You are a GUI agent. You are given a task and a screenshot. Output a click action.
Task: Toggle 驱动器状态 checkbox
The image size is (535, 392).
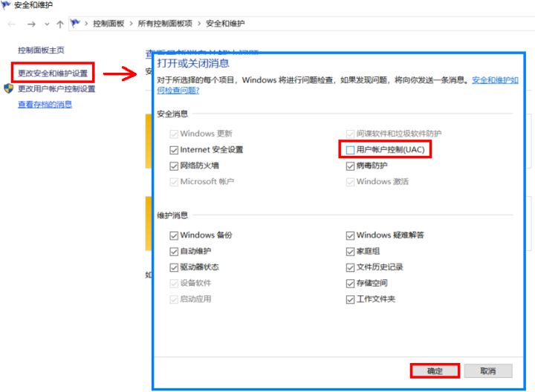click(174, 267)
